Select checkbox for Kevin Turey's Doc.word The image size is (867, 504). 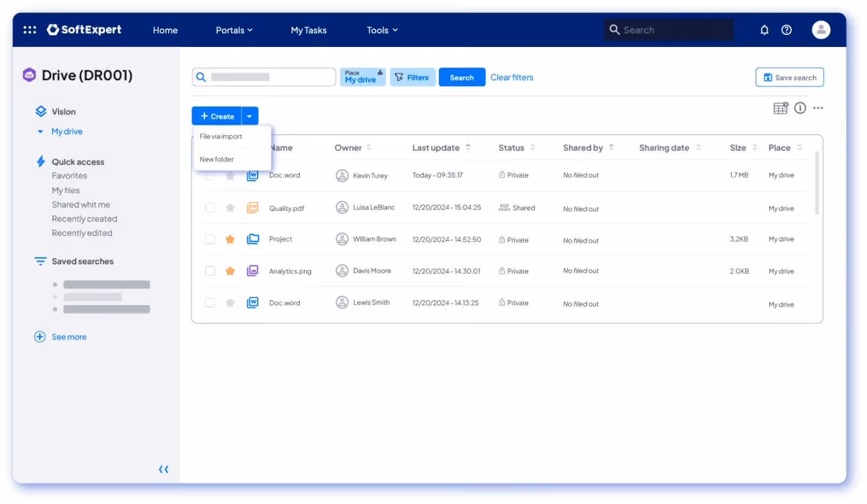click(210, 176)
